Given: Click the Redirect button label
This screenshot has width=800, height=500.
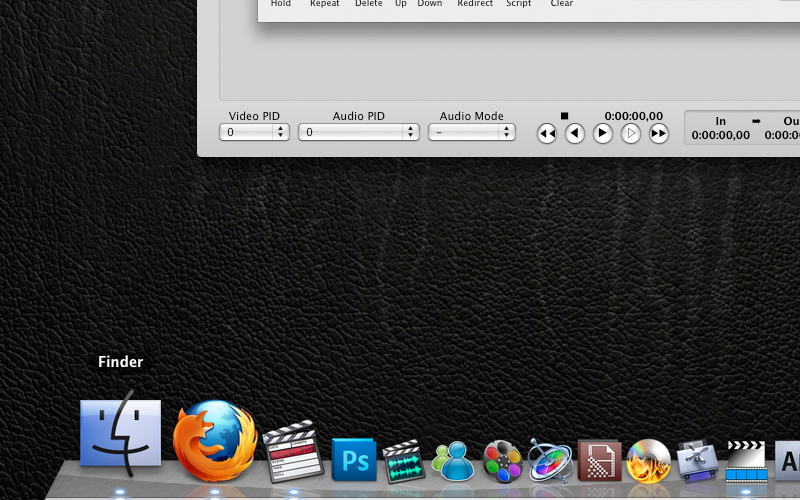Looking at the screenshot, I should pos(474,3).
